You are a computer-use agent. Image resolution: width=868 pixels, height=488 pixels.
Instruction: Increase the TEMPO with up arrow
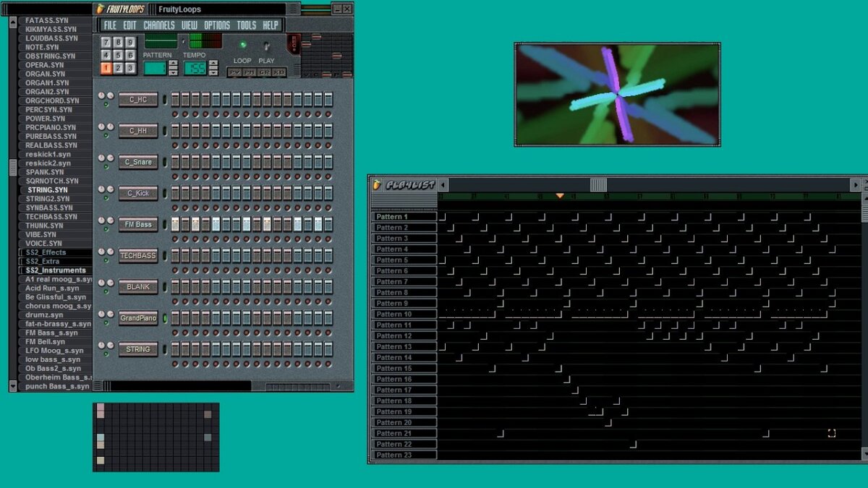click(213, 64)
